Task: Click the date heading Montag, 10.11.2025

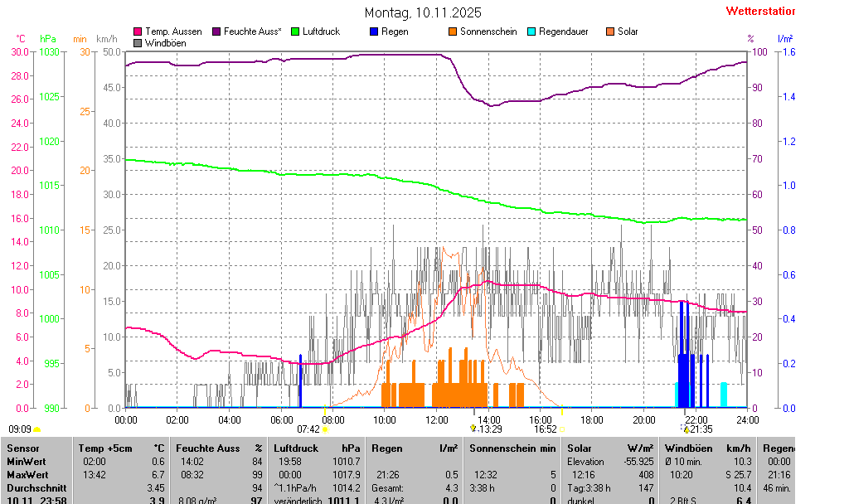Action: tap(423, 13)
